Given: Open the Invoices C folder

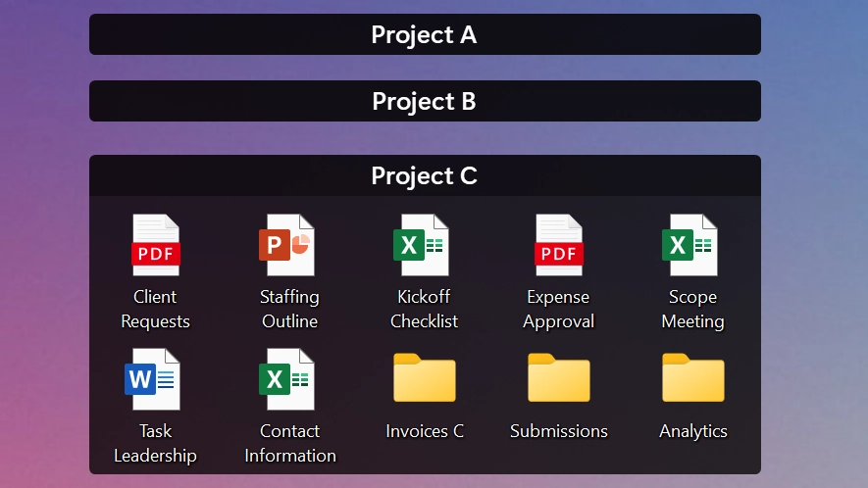Looking at the screenshot, I should pyautogui.click(x=425, y=377).
